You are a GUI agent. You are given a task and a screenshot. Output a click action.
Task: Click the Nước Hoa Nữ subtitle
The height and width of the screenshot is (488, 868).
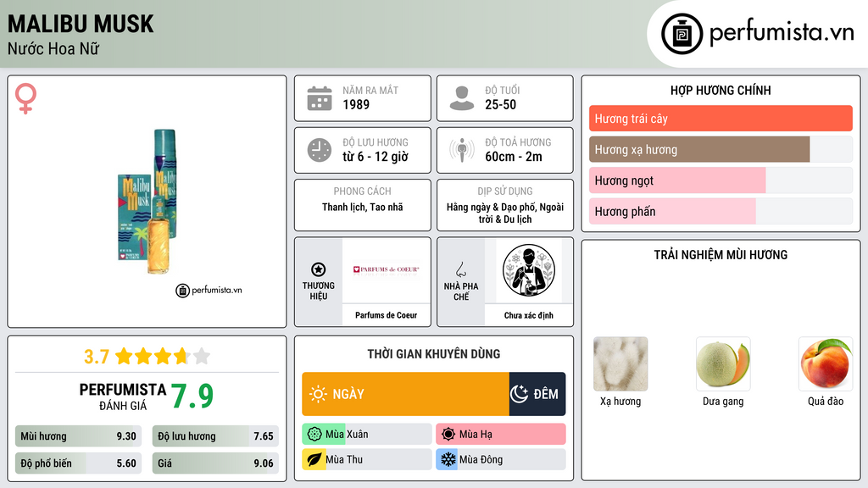coord(53,48)
